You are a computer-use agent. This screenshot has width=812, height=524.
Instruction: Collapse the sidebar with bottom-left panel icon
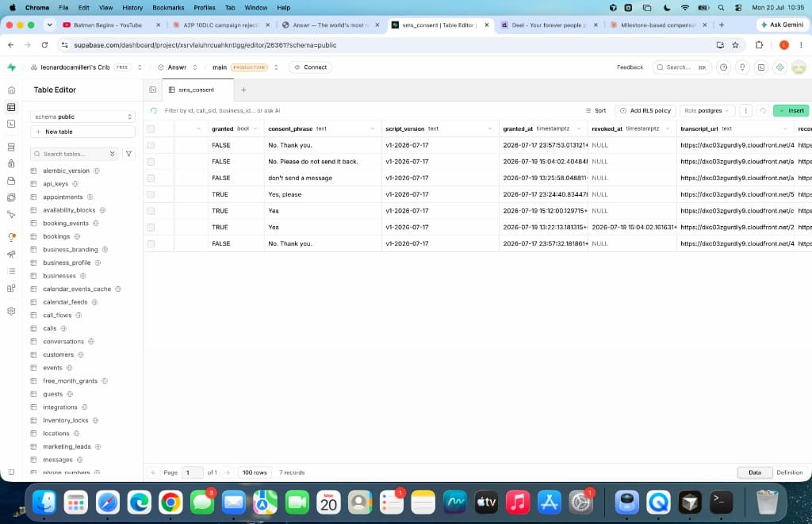(11, 472)
